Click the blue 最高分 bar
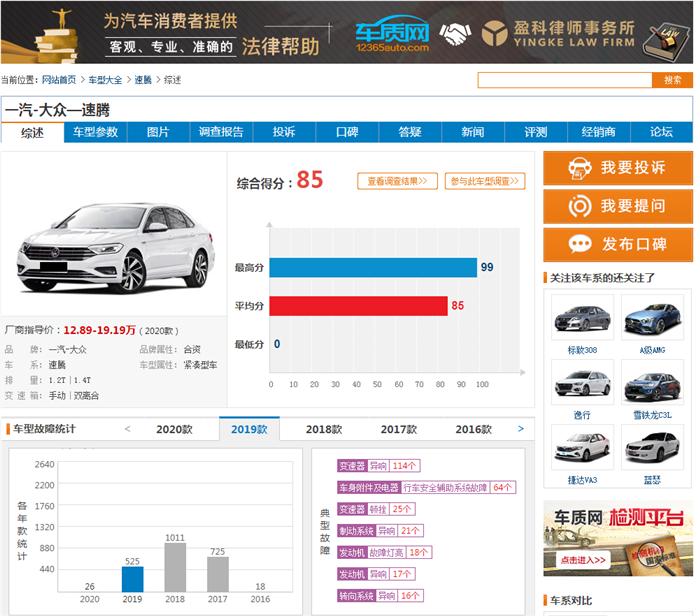The height and width of the screenshot is (616, 700). 373,268
